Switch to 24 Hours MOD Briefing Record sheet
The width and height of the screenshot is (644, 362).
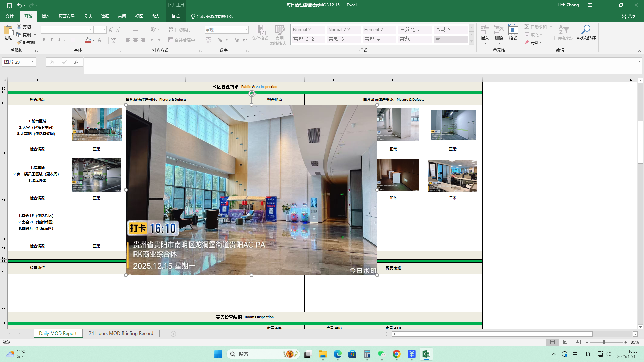point(121,333)
